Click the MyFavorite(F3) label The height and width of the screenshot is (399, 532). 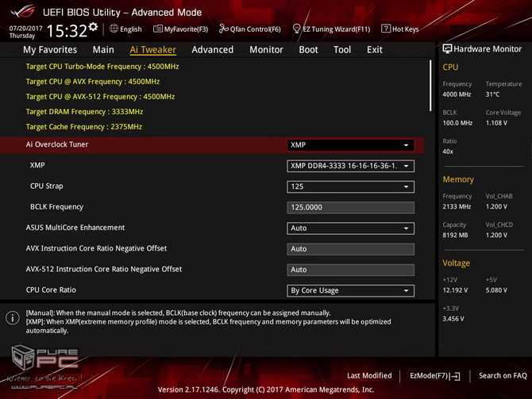[186, 29]
